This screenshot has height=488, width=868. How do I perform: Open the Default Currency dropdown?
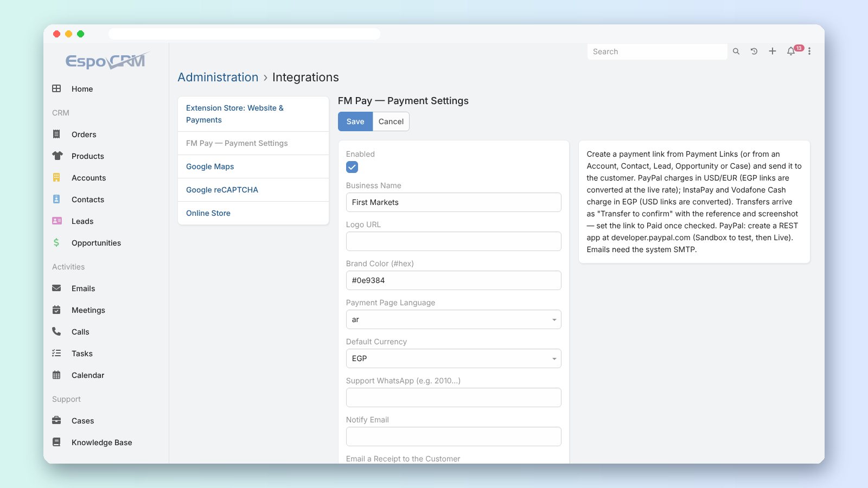tap(454, 358)
